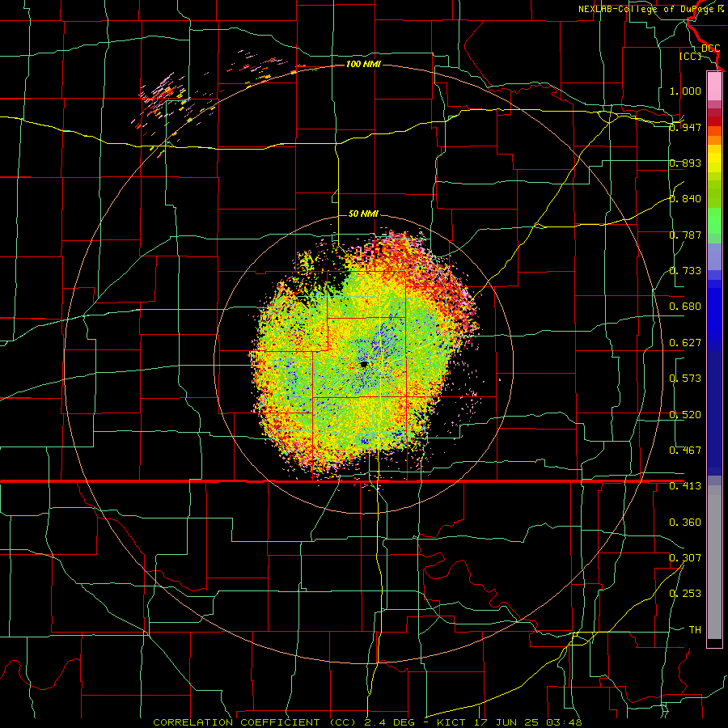
Task: Click the pink top segment of color bar
Action: click(714, 87)
